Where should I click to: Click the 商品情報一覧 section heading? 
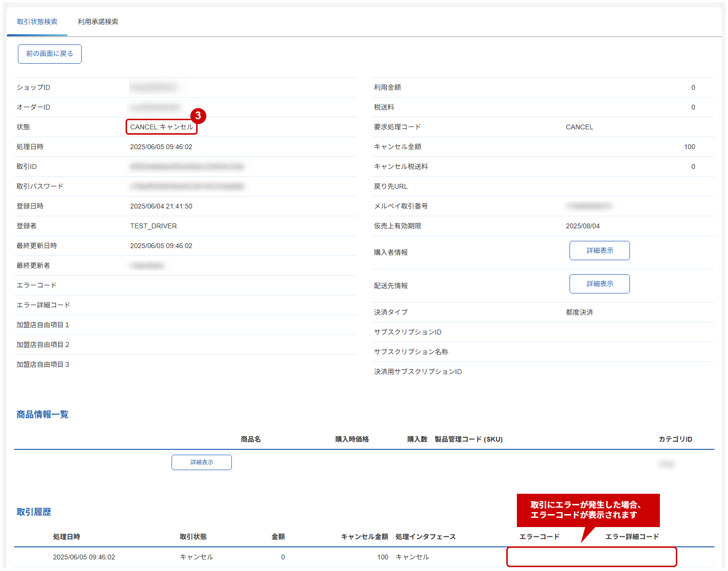click(x=43, y=415)
